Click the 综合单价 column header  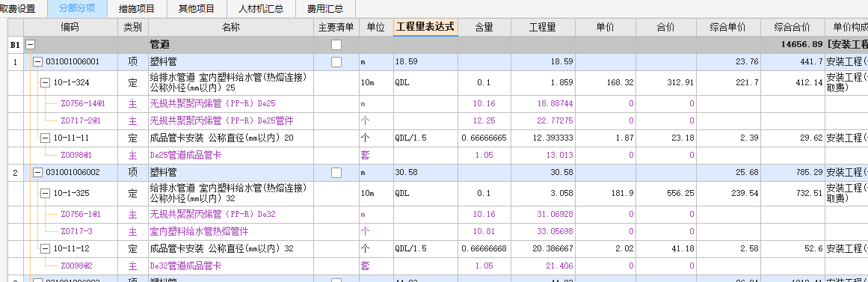point(728,27)
